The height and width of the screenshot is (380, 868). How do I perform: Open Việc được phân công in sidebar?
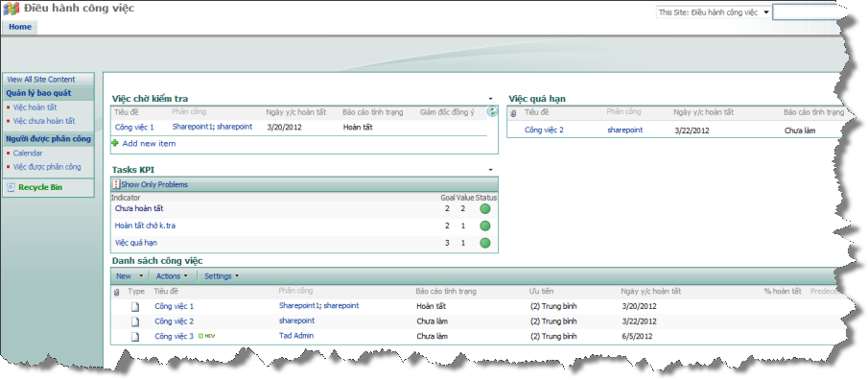(x=47, y=167)
